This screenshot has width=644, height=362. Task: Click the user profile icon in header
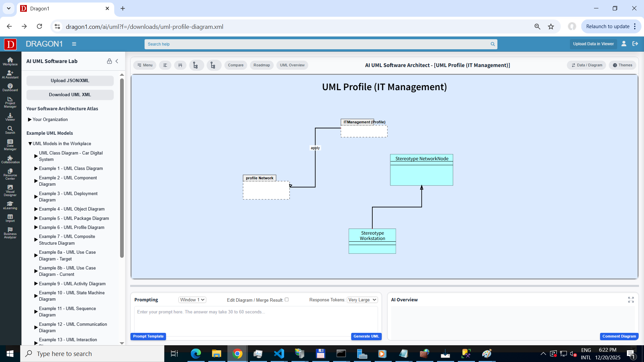point(624,44)
